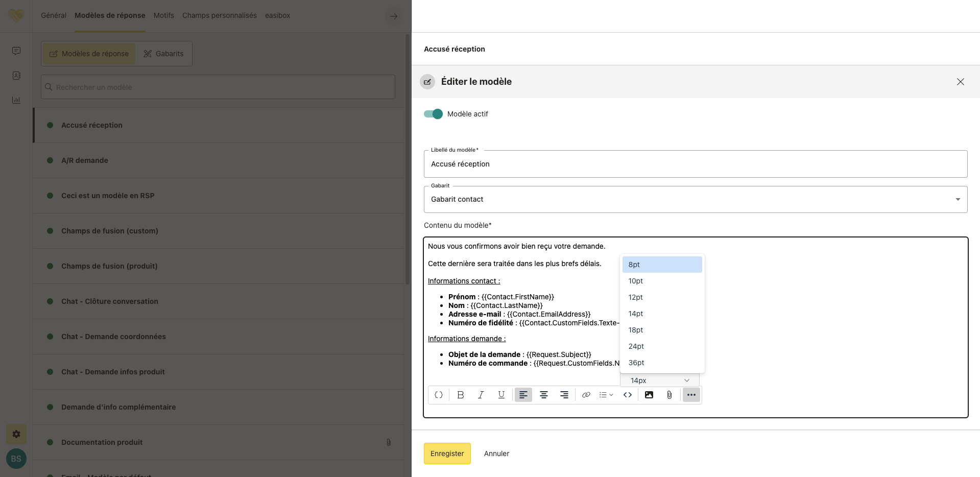980x477 pixels.
Task: Open the bullet list style dropdown
Action: point(606,395)
